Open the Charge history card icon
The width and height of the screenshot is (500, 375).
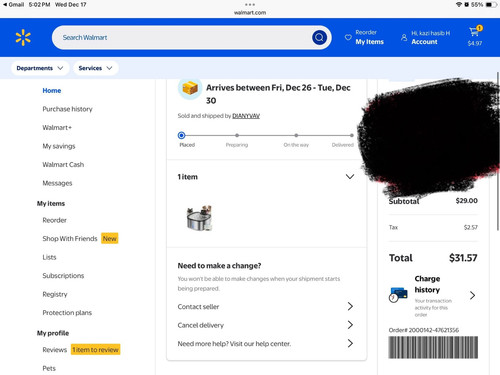[399, 294]
